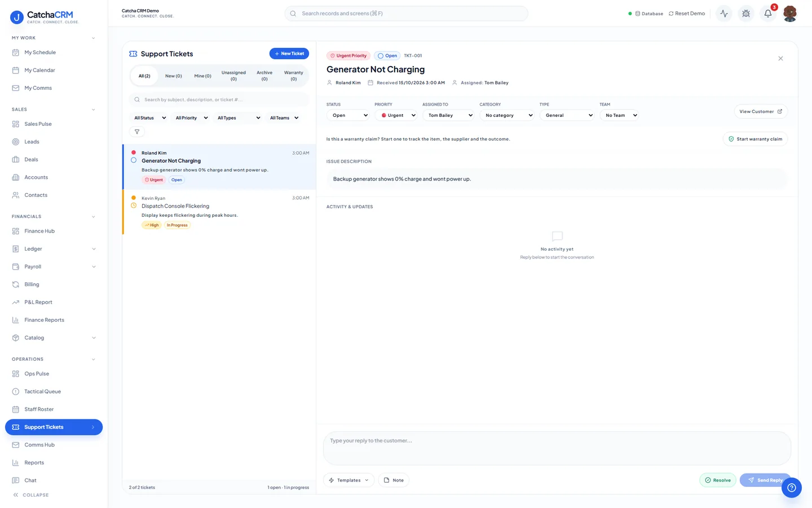Click the filter funnel icon
Screen dimensions: 812x508
tap(137, 132)
